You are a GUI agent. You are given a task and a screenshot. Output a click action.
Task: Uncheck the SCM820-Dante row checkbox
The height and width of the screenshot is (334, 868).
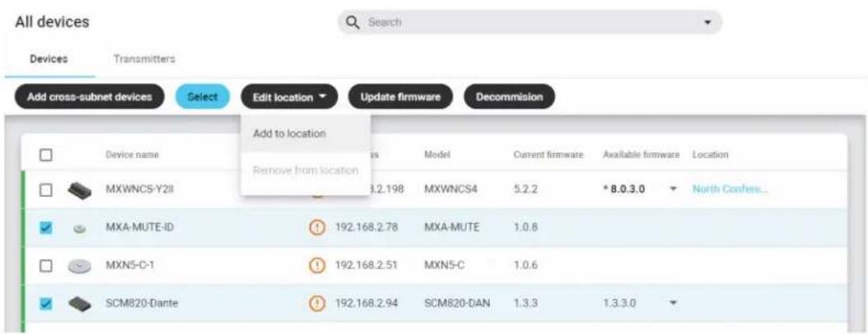click(x=46, y=303)
